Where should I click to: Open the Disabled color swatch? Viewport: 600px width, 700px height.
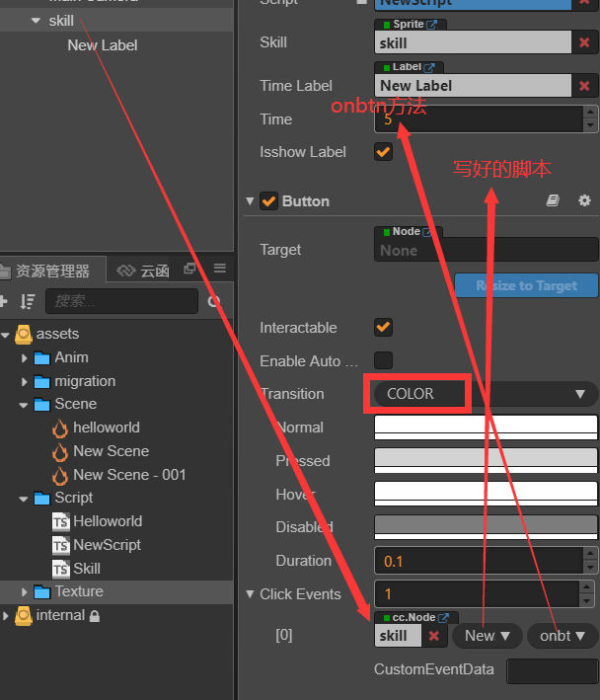tap(487, 527)
